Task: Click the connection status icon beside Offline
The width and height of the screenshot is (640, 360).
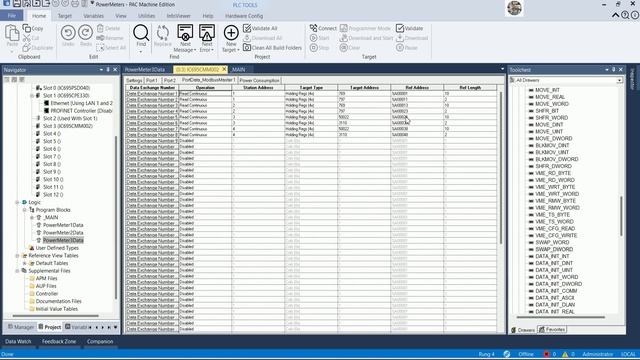Action: tap(507, 354)
